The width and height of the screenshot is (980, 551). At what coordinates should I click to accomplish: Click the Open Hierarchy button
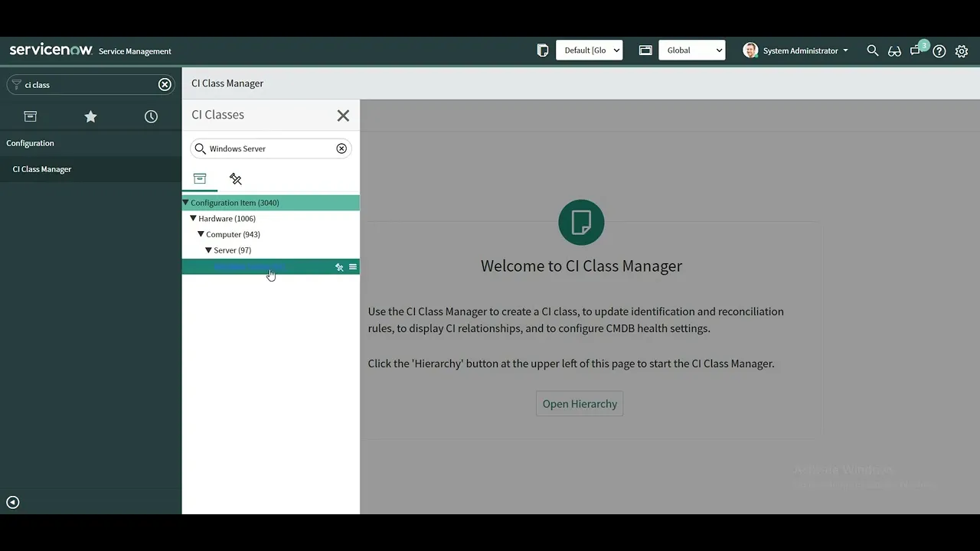tap(580, 404)
